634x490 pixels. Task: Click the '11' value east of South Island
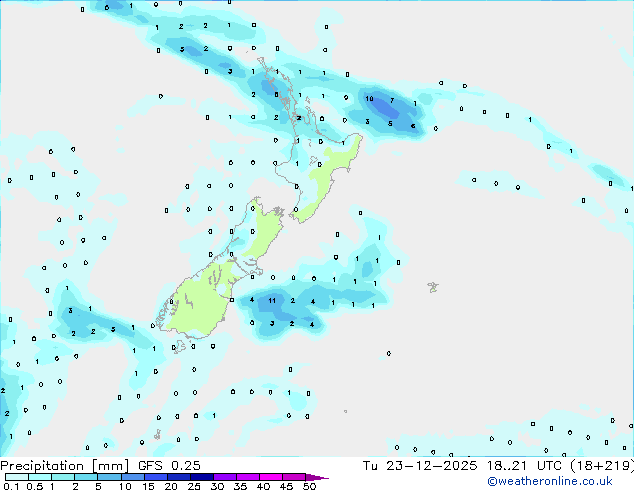[x=272, y=300]
